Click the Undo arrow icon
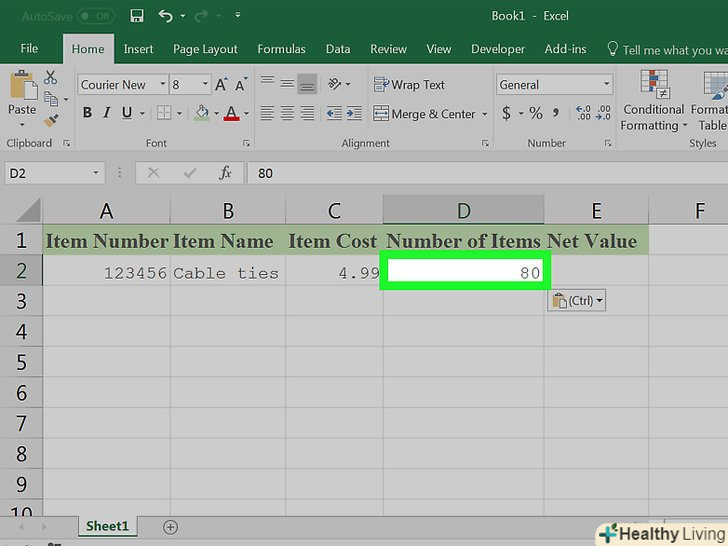This screenshot has height=546, width=728. click(167, 16)
